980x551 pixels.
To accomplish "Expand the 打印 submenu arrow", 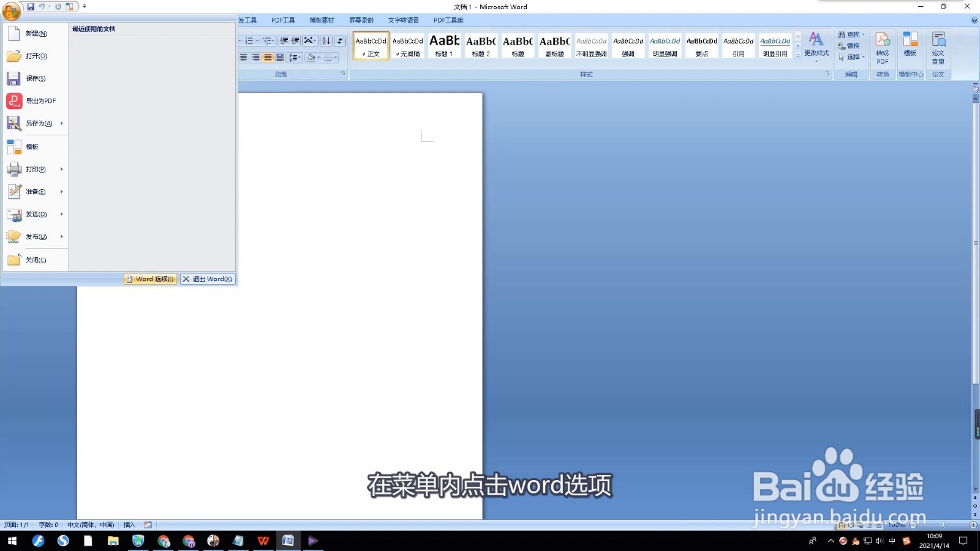I will coord(61,169).
